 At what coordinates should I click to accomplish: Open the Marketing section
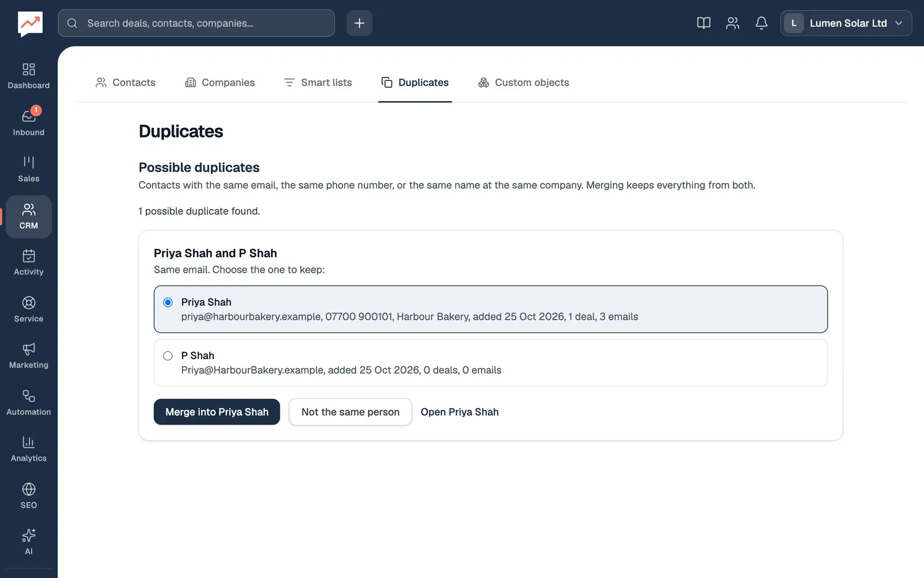29,355
